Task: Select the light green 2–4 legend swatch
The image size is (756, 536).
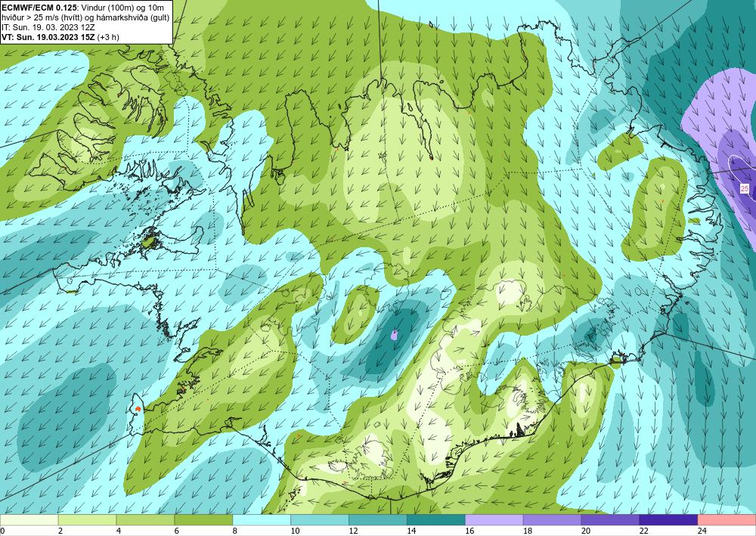Action: tap(87, 520)
